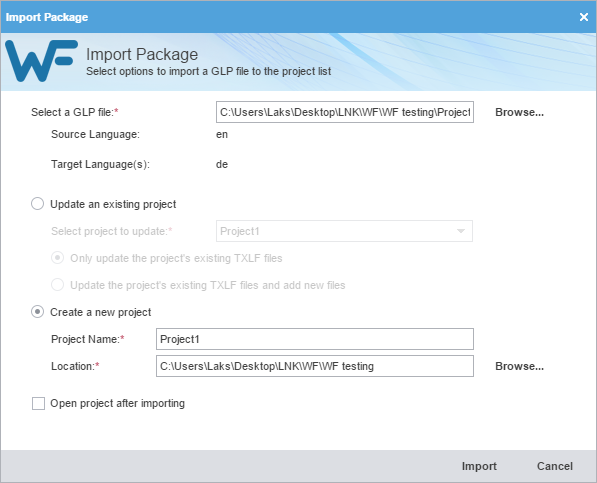The width and height of the screenshot is (597, 483).
Task: Click the WF logo icon in header
Action: (41, 61)
